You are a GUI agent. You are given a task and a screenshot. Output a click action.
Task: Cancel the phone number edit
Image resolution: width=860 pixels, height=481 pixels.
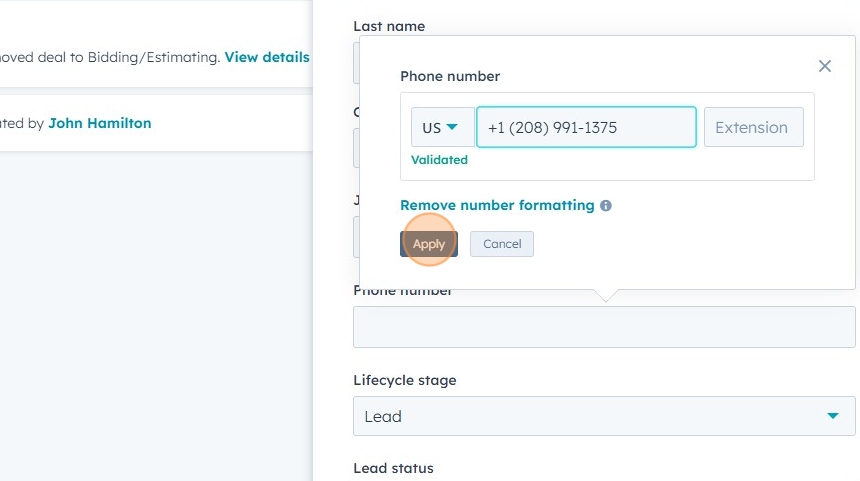502,244
